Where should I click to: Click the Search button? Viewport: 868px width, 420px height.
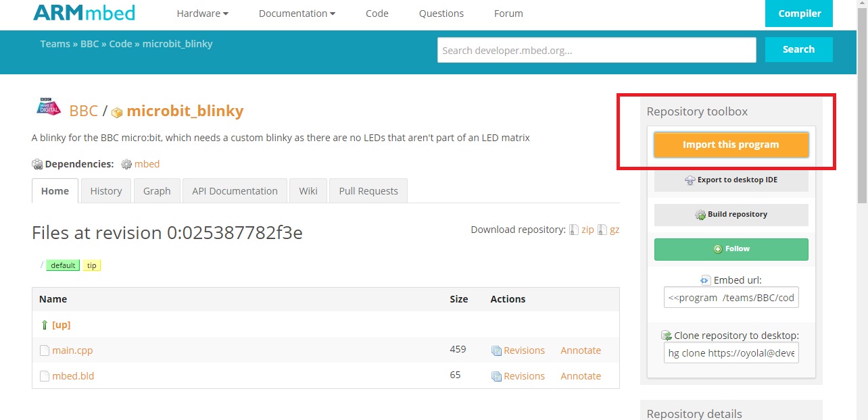coord(799,49)
